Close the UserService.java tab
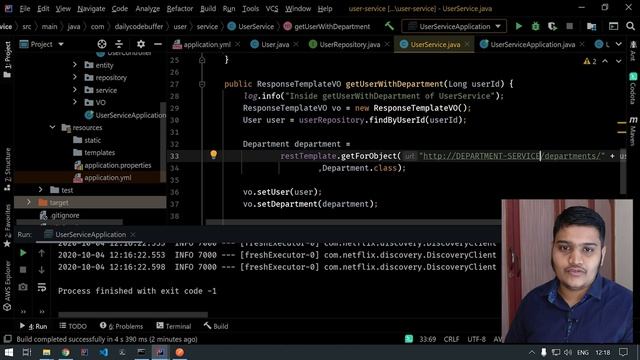The width and height of the screenshot is (640, 360). click(x=467, y=44)
